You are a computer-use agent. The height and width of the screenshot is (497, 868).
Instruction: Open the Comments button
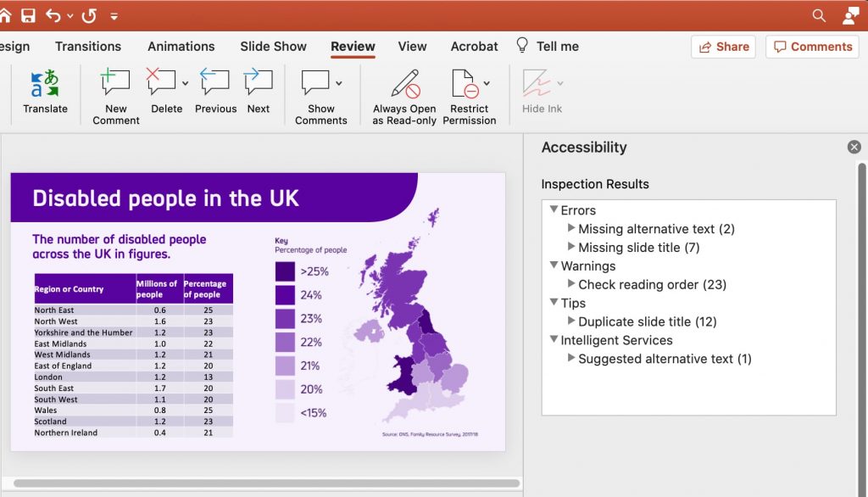(x=812, y=47)
